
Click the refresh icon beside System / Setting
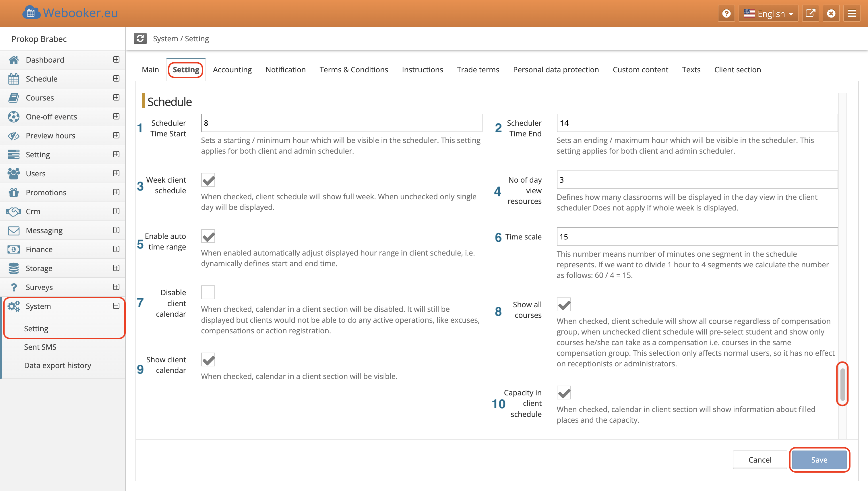[140, 38]
